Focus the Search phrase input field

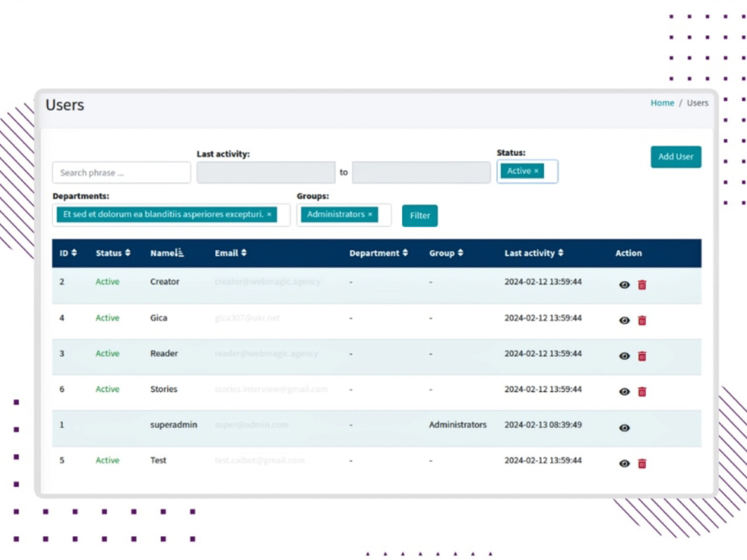coord(122,172)
